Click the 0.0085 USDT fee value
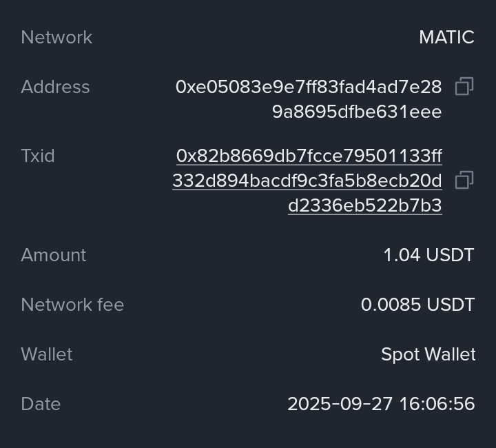 click(417, 305)
